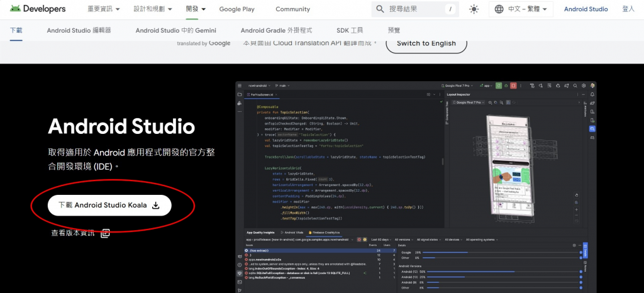Open the 重要資訊 dropdown menu
The width and height of the screenshot is (644, 293).
104,9
